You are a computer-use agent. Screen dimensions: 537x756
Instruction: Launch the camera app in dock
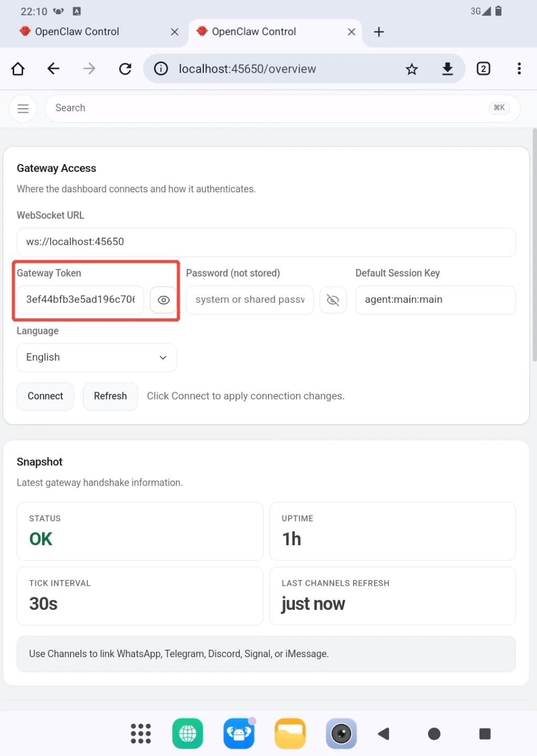tap(342, 733)
